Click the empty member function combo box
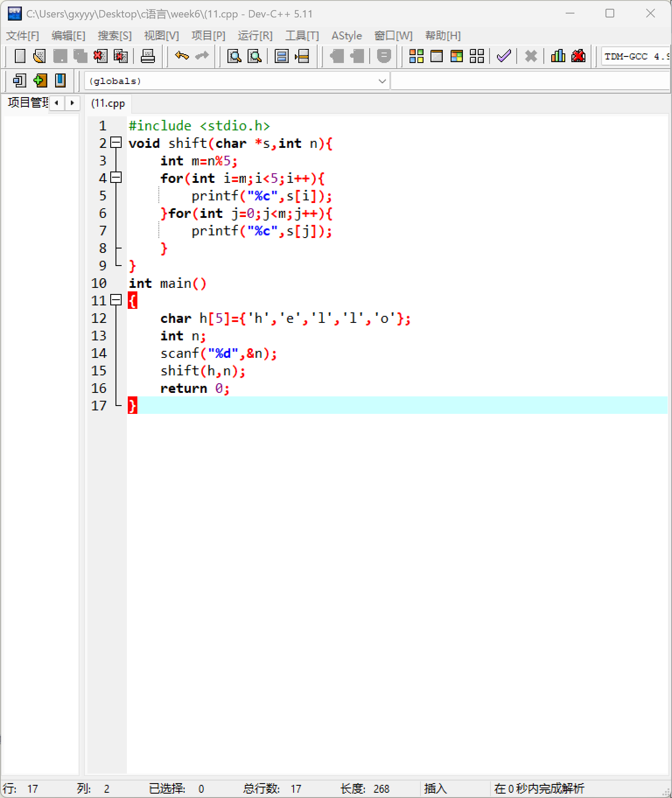 pyautogui.click(x=530, y=81)
